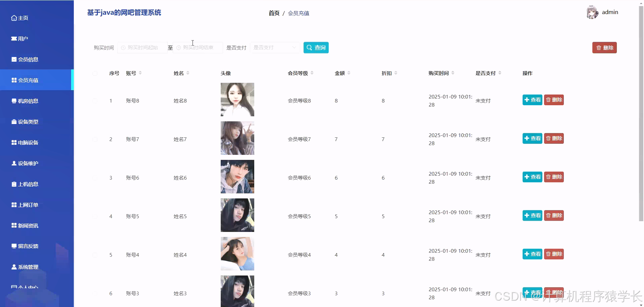The image size is (644, 307).
Task: Check the checkbox for row 账号4
Action: [x=95, y=255]
